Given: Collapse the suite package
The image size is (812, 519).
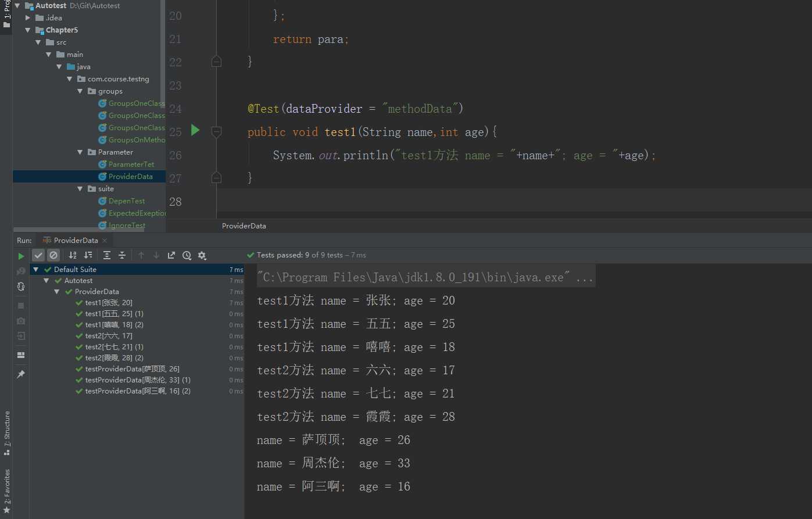Looking at the screenshot, I should tap(80, 189).
